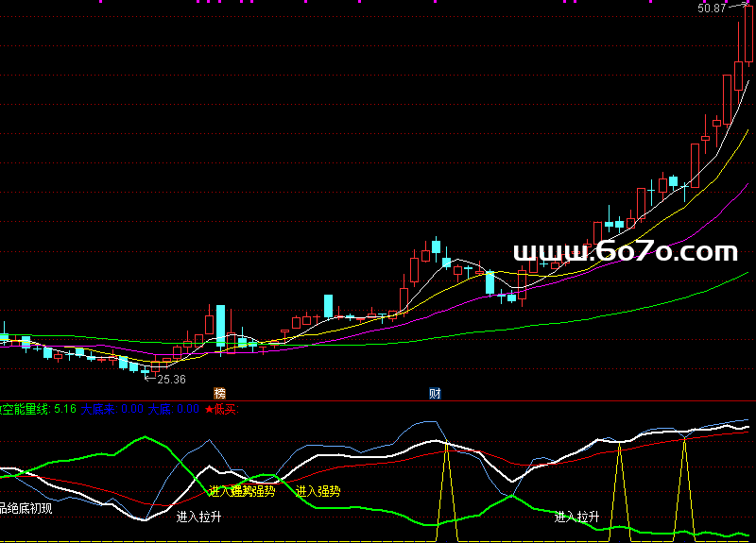Select the blue 大底来 indicator label

(99, 410)
